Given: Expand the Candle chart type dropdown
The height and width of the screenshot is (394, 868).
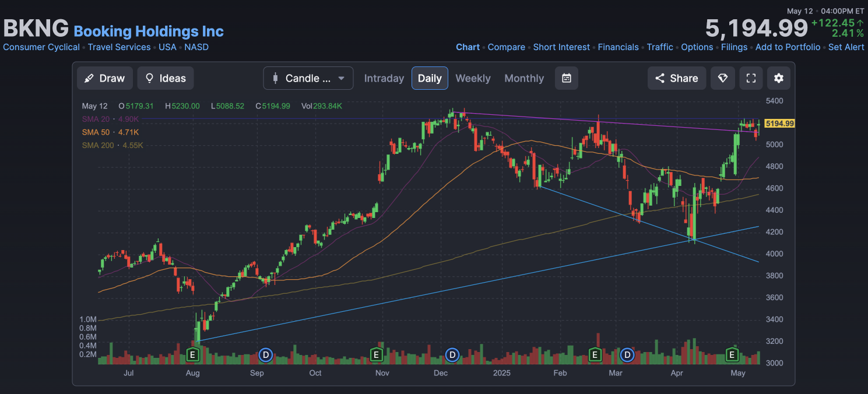Looking at the screenshot, I should pos(308,78).
